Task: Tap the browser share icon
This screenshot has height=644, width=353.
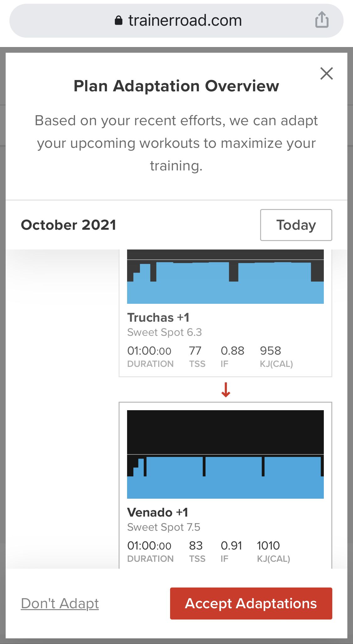Action: tap(322, 20)
